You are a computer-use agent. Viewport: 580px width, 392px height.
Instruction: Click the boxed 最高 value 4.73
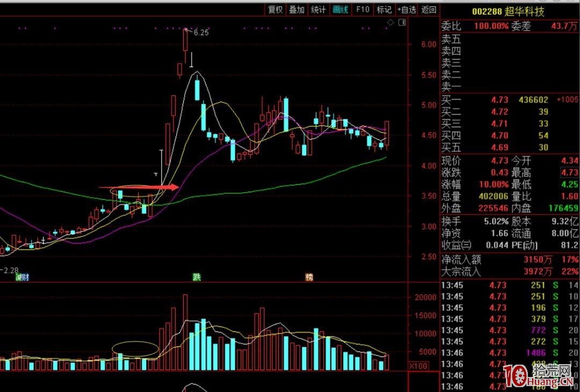[x=569, y=172]
